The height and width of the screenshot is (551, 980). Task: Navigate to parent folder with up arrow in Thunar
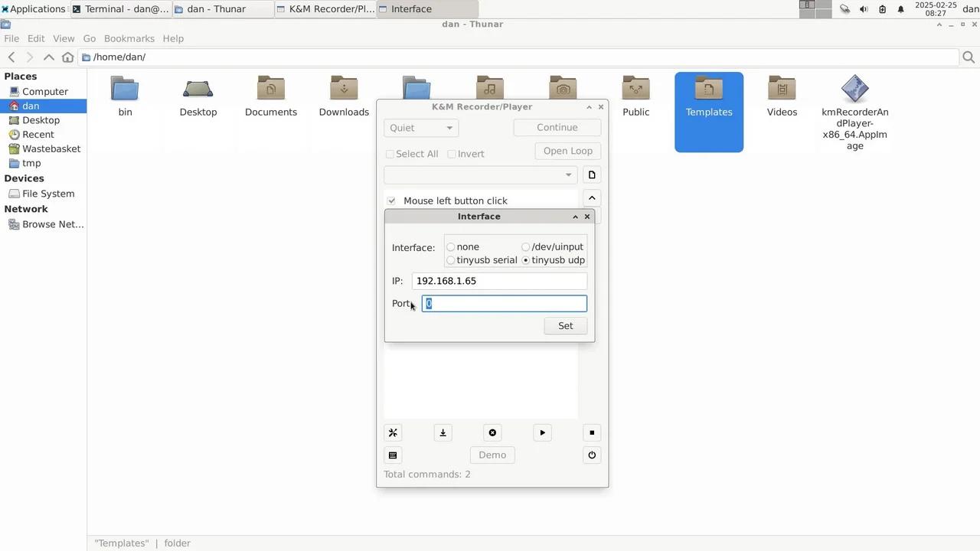point(48,57)
